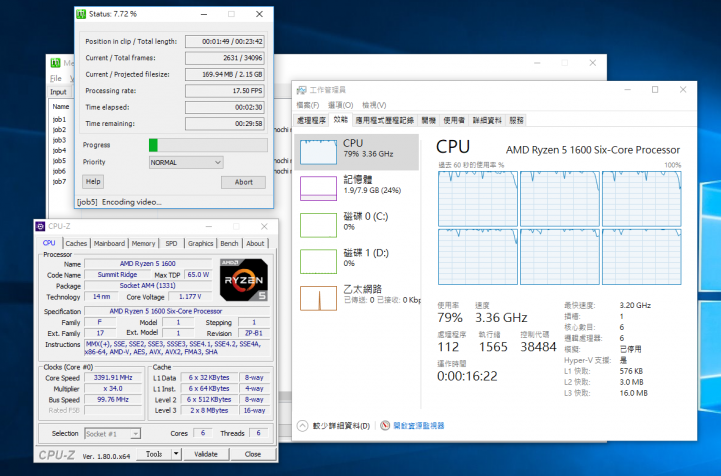This screenshot has width=721, height=476.
Task: Open the 選項(O) menu in Task Manager
Action: (x=341, y=105)
